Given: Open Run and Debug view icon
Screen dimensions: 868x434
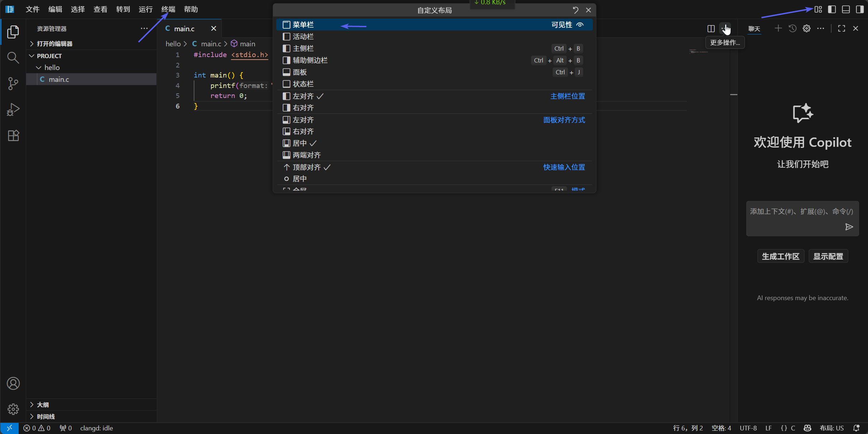Looking at the screenshot, I should (x=13, y=109).
